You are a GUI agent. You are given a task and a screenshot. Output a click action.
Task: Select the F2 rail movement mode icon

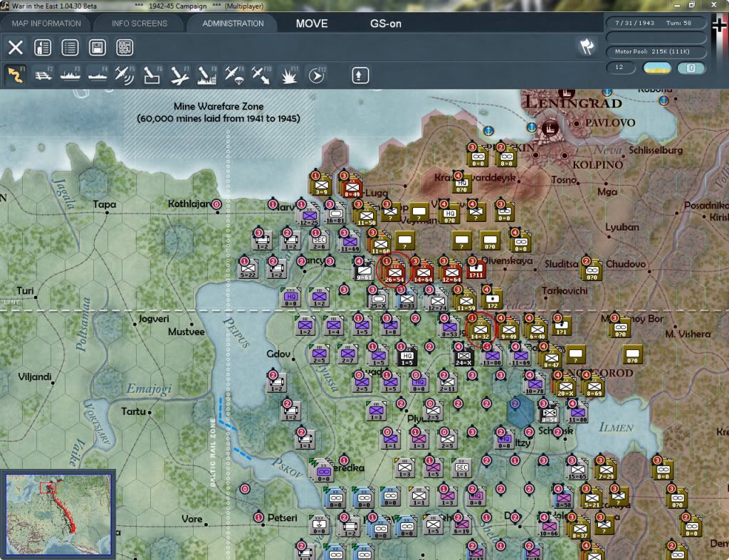[x=43, y=75]
